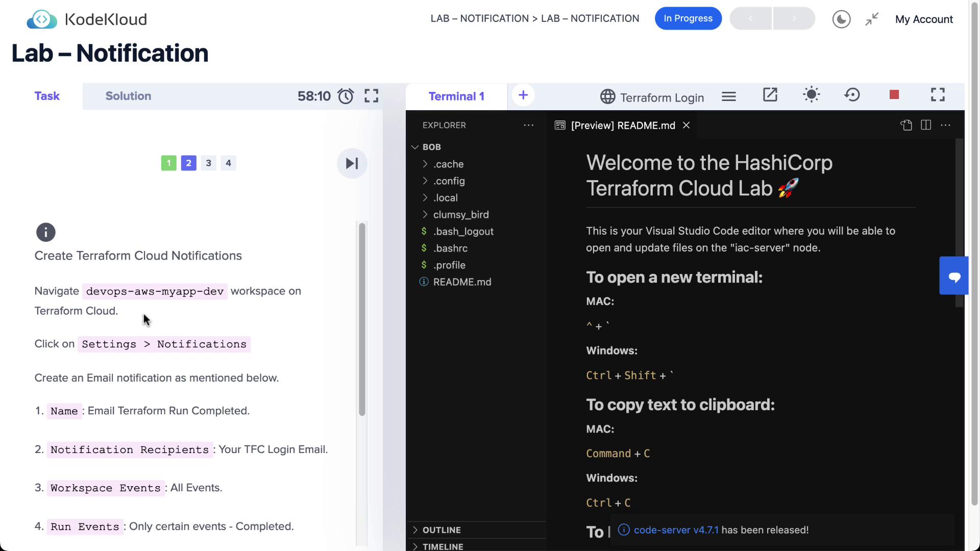
Task: Click the skip to next question icon
Action: pos(352,163)
